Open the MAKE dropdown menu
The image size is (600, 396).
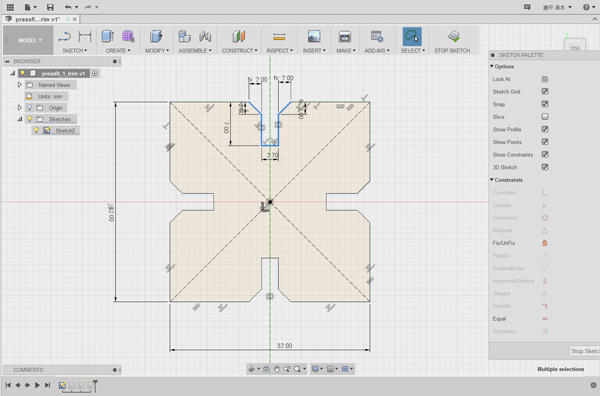click(x=346, y=51)
